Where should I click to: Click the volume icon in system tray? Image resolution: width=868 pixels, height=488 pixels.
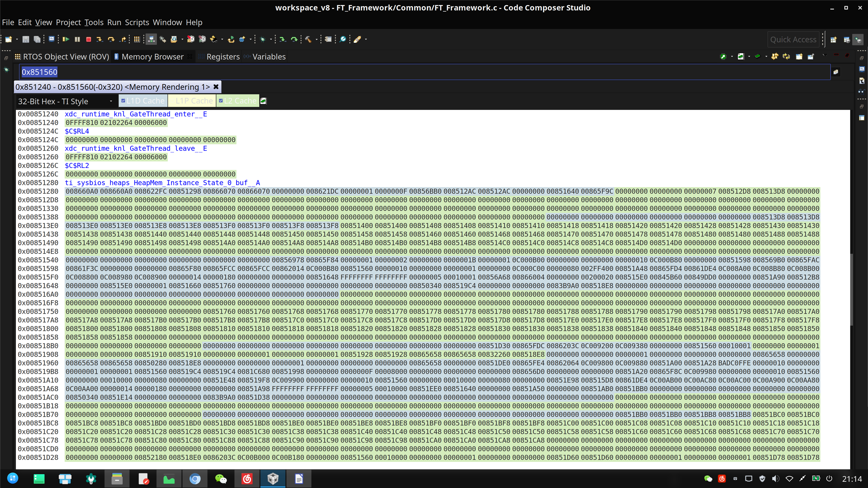tap(776, 478)
